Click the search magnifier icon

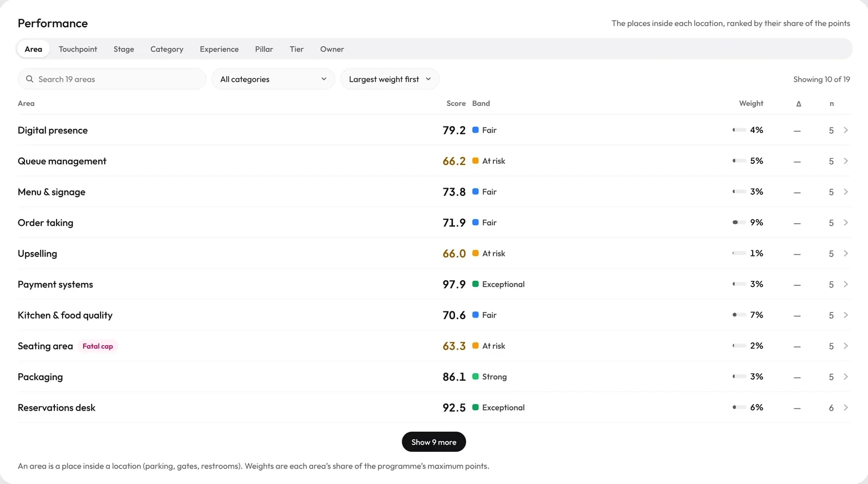(30, 79)
